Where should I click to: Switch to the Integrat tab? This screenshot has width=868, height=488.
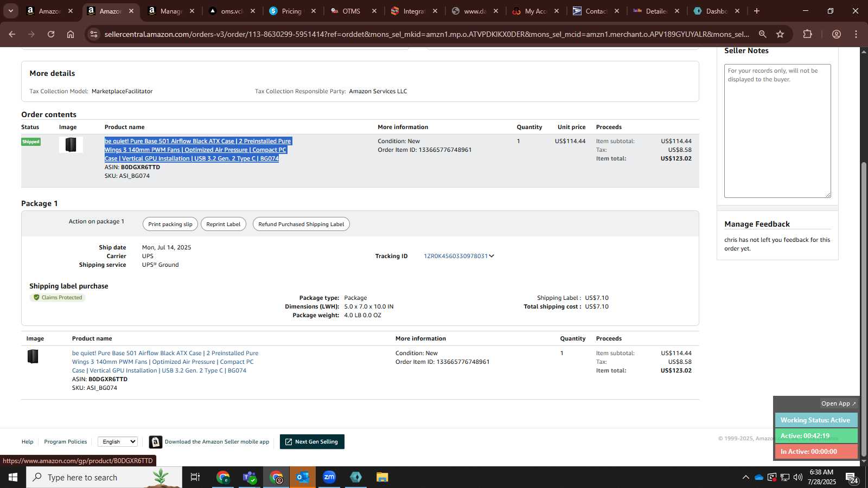click(x=413, y=11)
